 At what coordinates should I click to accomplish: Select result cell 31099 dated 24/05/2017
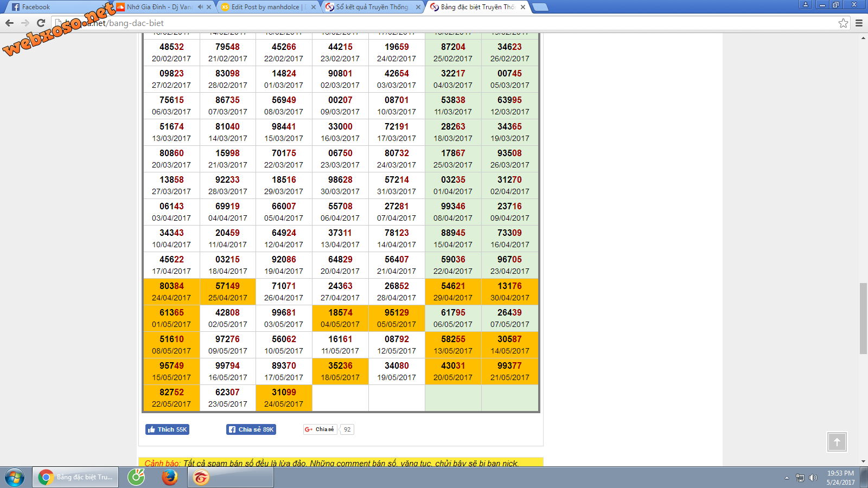click(x=284, y=398)
